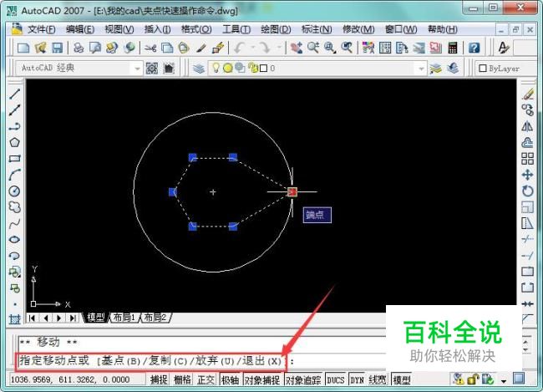The image size is (543, 392).
Task: Select the Array tool
Action: coord(528,159)
